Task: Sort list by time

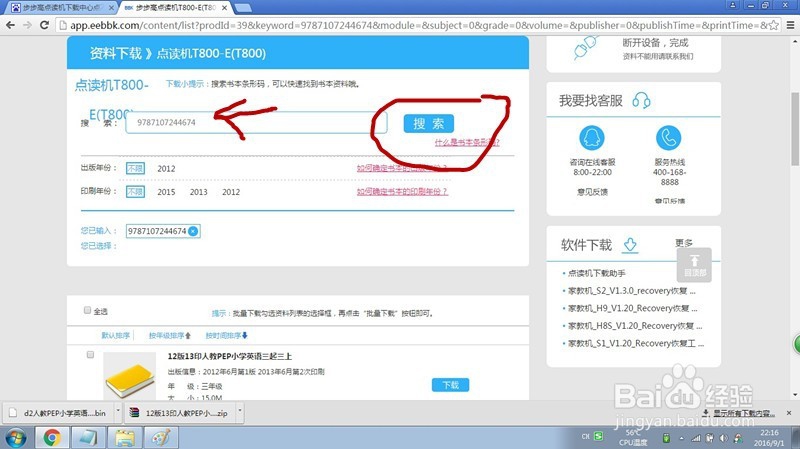Action: pyautogui.click(x=227, y=335)
